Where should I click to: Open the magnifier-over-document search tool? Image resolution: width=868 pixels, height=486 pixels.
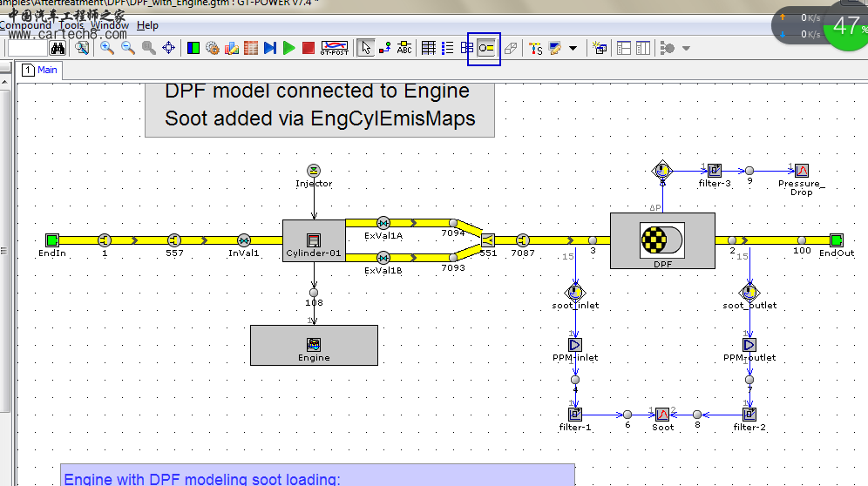82,48
